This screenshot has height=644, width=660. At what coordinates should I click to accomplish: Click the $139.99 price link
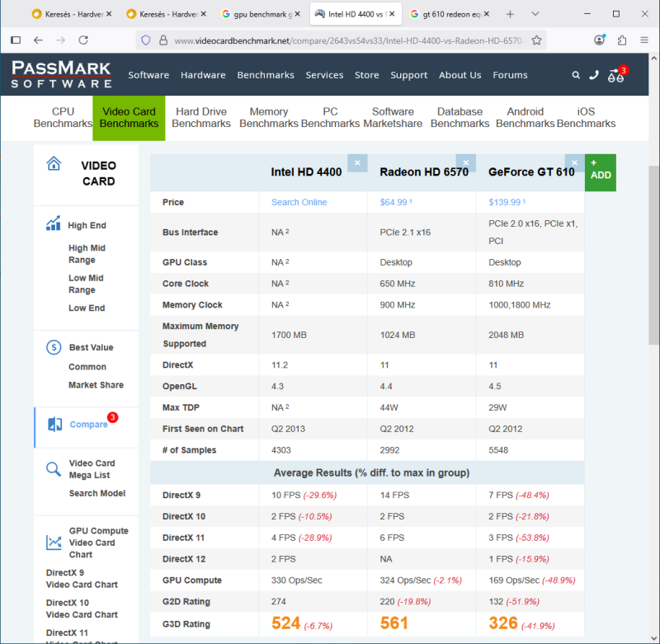tap(507, 202)
